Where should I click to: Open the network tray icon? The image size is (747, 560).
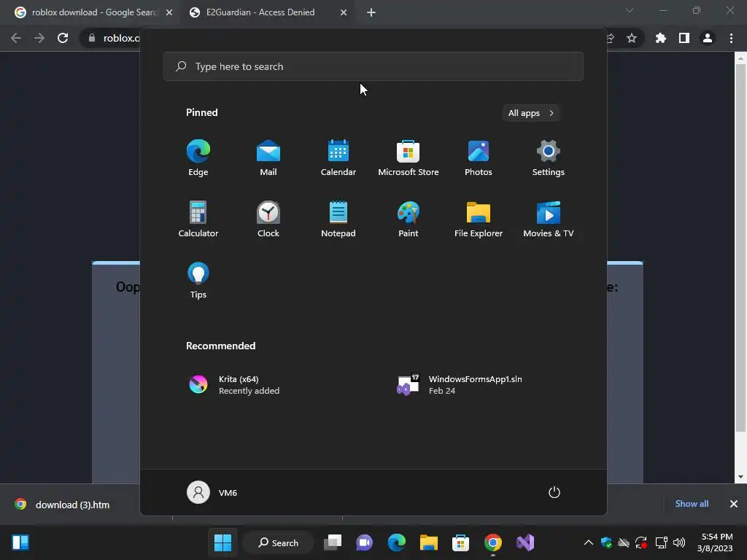(661, 542)
